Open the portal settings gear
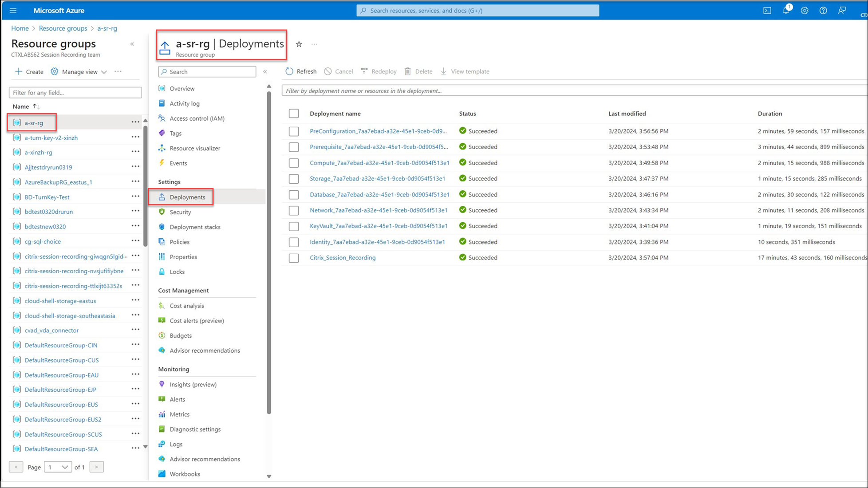 [805, 11]
